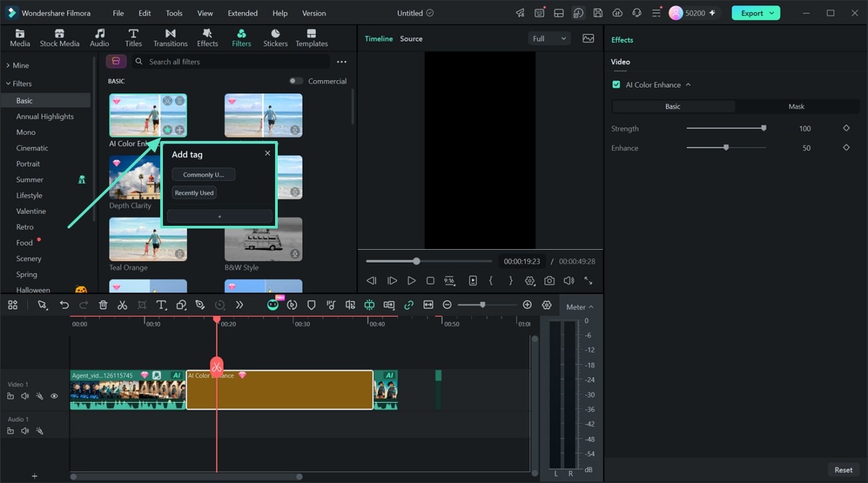Take a snapshot with the camera icon
Viewport: 868px width, 483px height.
pos(549,281)
